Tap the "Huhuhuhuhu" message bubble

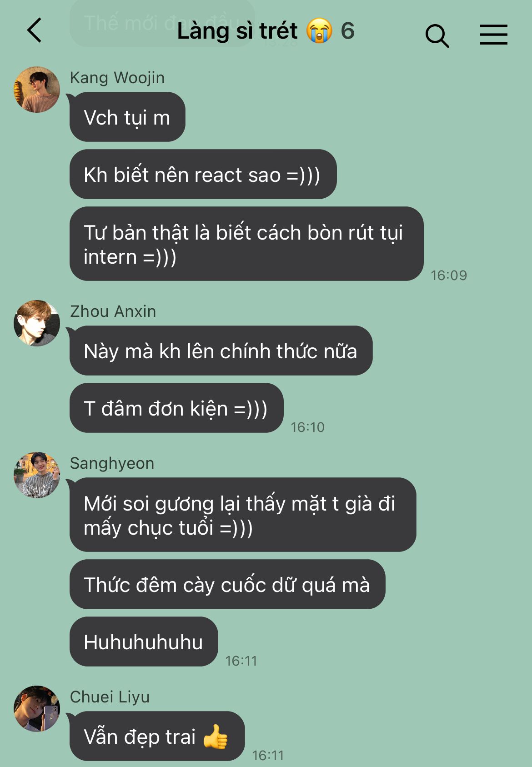[x=144, y=642]
